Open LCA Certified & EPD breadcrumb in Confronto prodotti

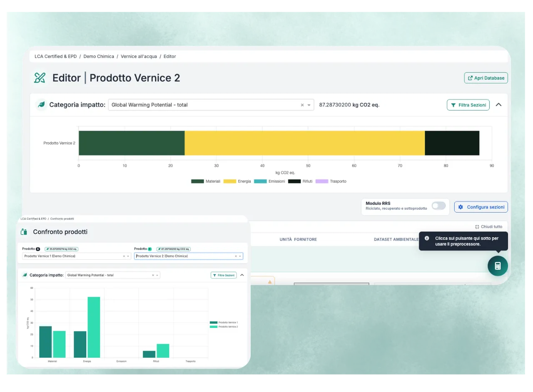(33, 218)
